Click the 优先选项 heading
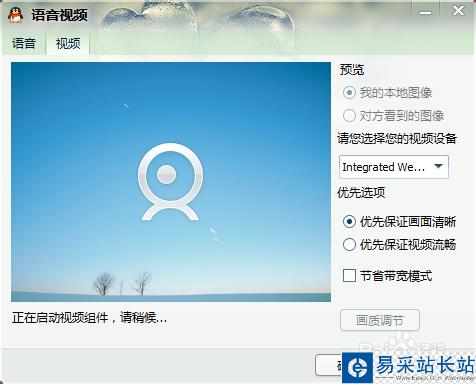This screenshot has width=476, height=384. pyautogui.click(x=361, y=193)
